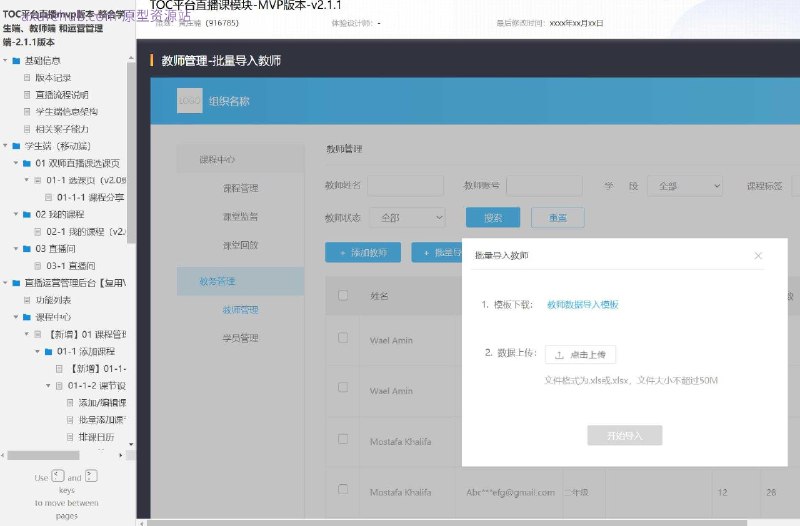Tick the checkbox in the Abc***efg@gmail.com row
This screenshot has height=526, width=800.
pos(343,489)
